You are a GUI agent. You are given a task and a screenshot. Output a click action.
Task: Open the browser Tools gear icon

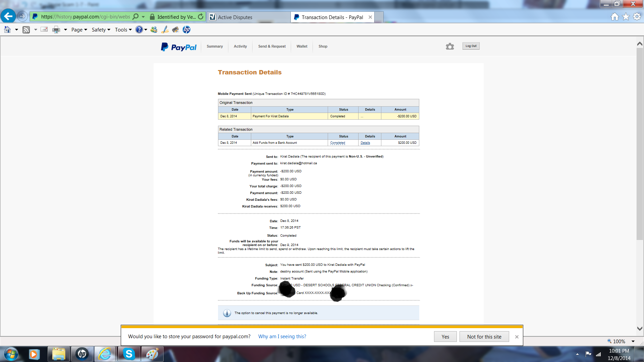pyautogui.click(x=637, y=16)
